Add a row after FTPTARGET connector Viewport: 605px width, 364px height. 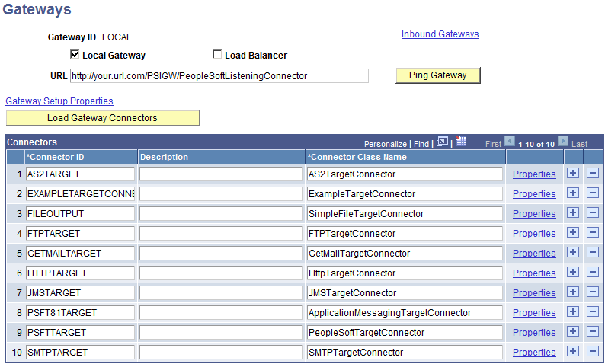(x=573, y=232)
